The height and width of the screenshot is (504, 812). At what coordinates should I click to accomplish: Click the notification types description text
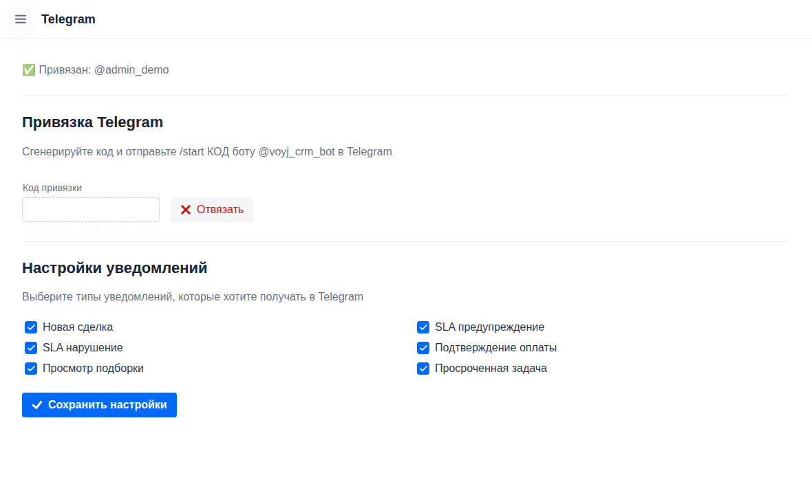[x=192, y=296]
